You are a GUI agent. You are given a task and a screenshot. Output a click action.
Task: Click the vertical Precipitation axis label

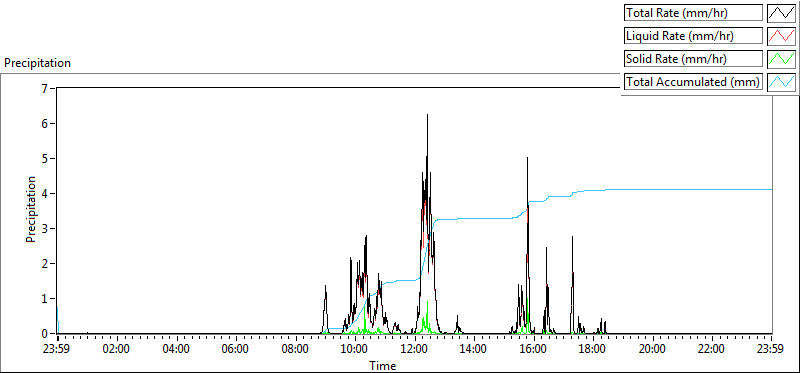[31, 209]
